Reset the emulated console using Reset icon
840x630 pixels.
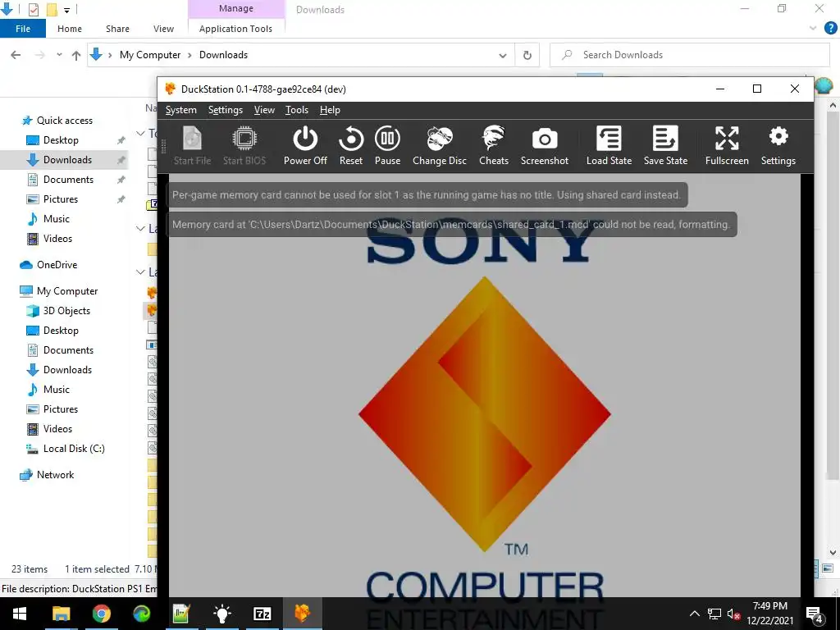(x=351, y=146)
